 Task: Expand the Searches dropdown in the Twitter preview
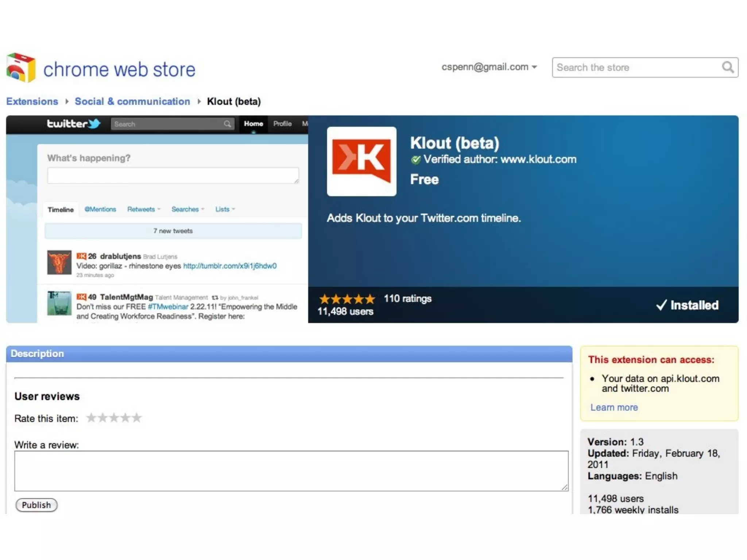(x=187, y=209)
